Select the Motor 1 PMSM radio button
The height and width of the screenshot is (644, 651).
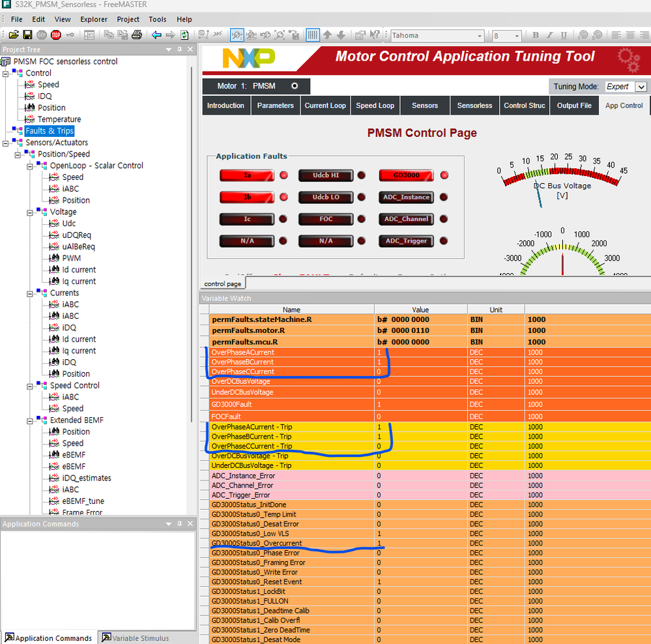[295, 86]
